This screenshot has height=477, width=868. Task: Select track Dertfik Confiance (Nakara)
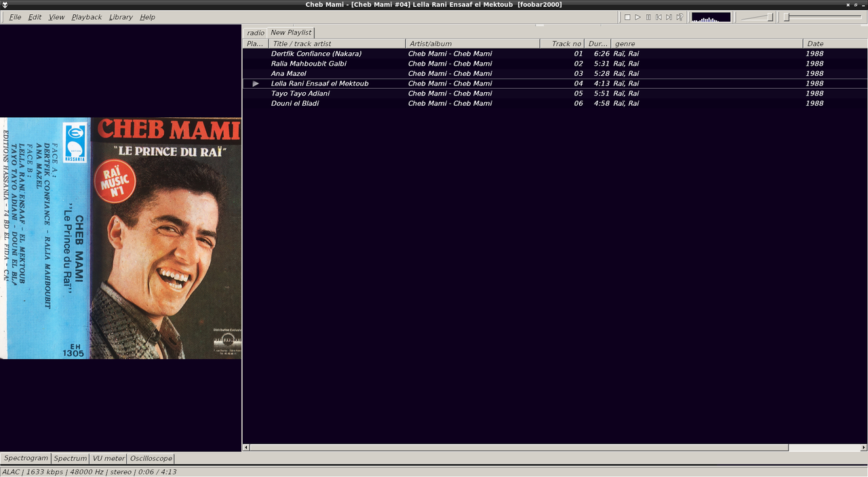point(555,54)
